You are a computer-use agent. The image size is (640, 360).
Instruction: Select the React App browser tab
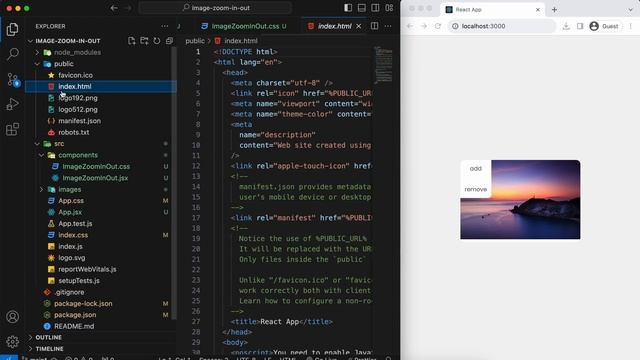(x=494, y=9)
